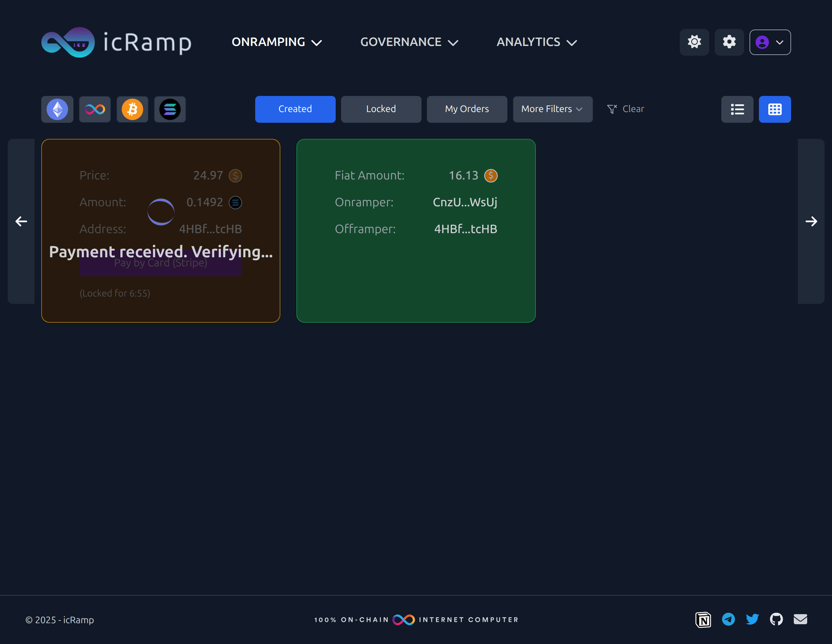This screenshot has width=832, height=644.
Task: Select the Internet Computer currency filter
Action: [95, 109]
